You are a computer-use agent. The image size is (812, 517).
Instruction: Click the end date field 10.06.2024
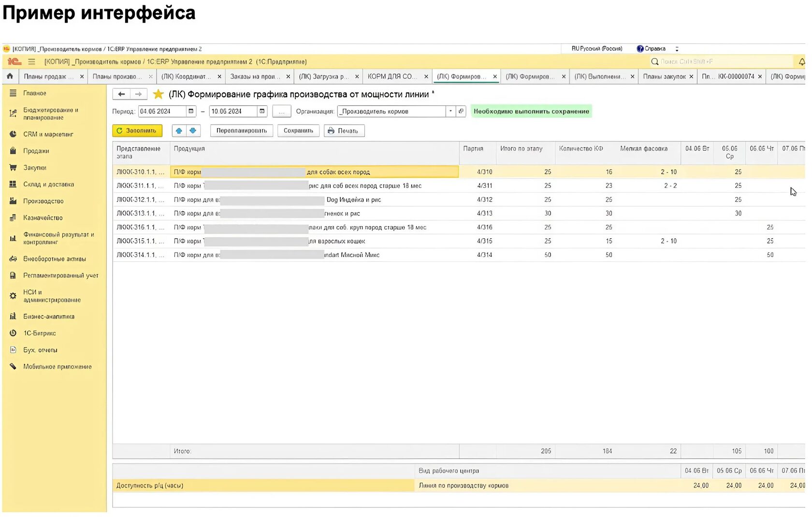click(233, 111)
